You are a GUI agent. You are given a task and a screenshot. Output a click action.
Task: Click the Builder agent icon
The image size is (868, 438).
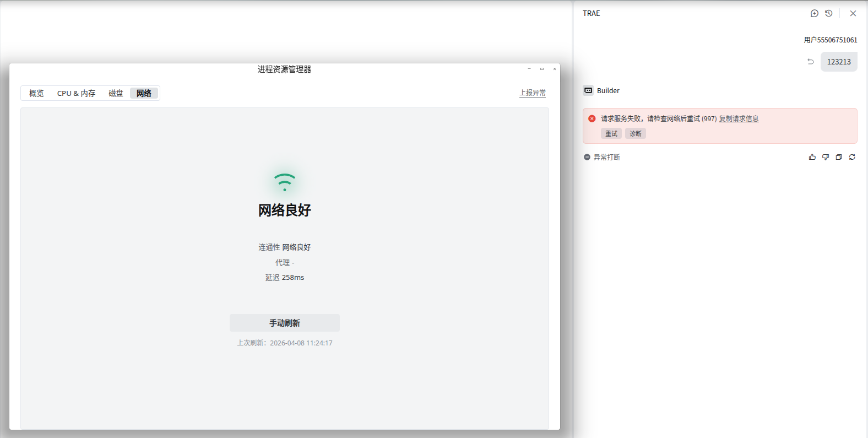coord(588,90)
